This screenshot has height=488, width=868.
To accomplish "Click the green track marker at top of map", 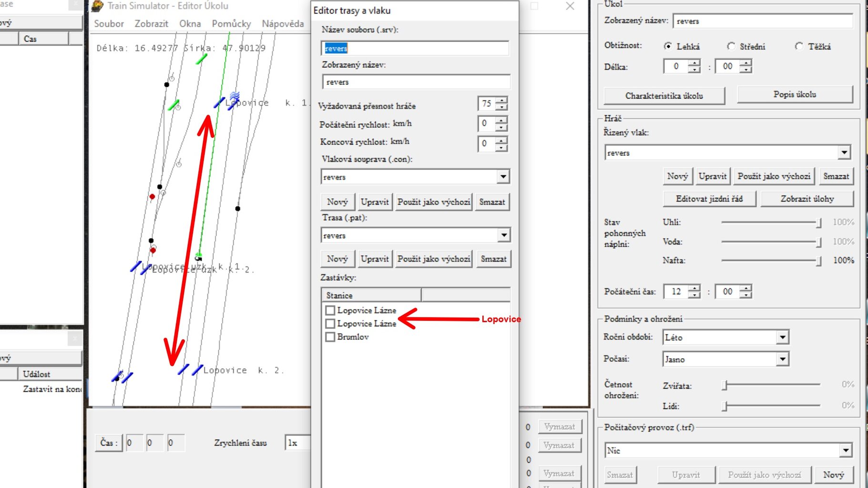I will (202, 59).
